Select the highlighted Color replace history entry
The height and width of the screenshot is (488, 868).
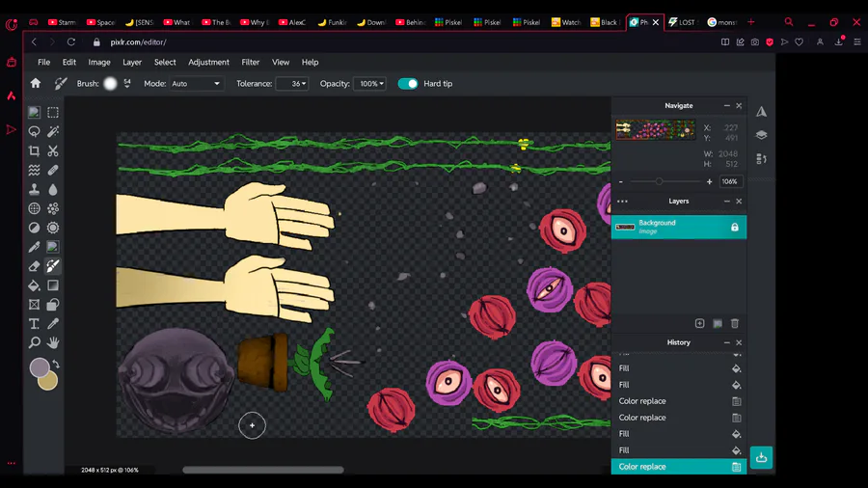click(679, 467)
